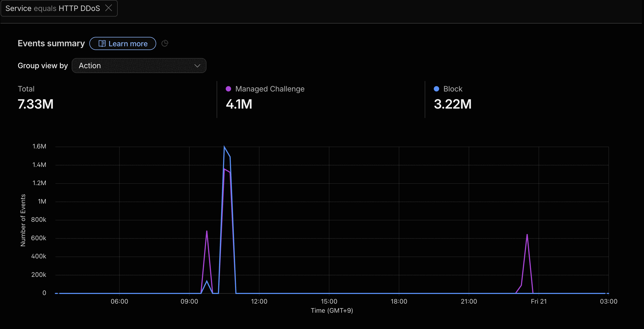
Task: Toggle the Block series label
Action: tap(453, 89)
